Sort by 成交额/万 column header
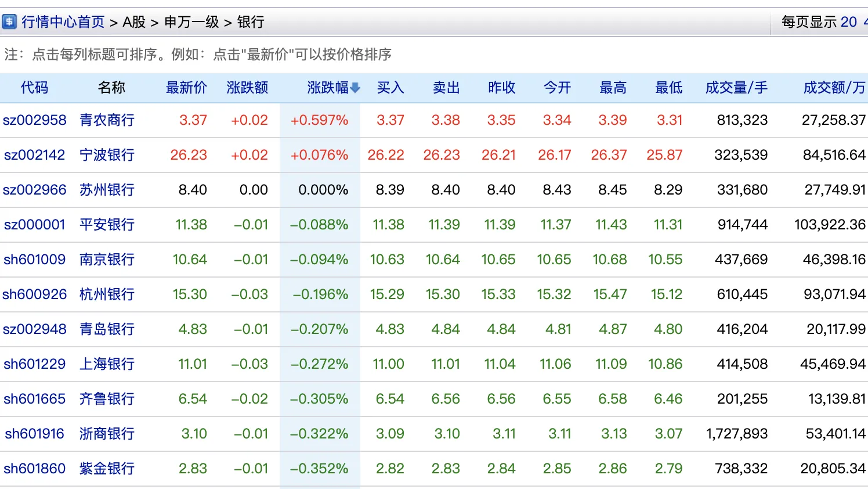 pyautogui.click(x=834, y=88)
